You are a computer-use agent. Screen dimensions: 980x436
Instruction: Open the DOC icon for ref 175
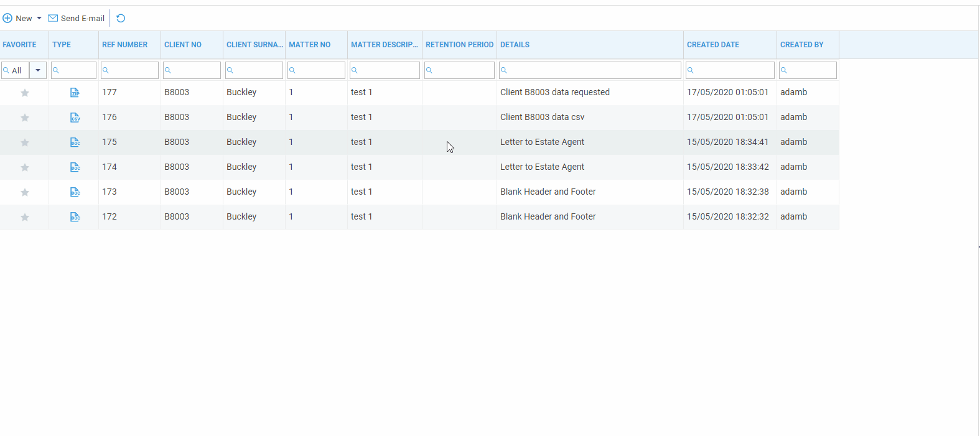tap(75, 142)
